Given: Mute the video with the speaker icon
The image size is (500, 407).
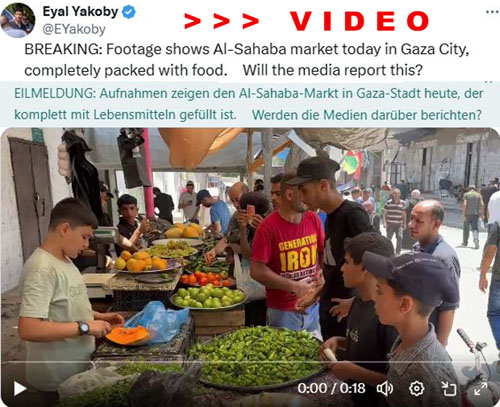Looking at the screenshot, I should 385,388.
